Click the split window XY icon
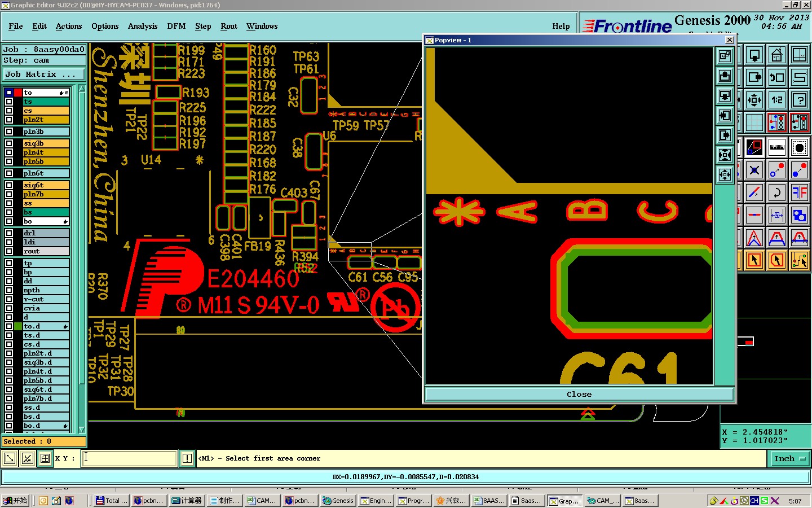This screenshot has width=812, height=508. 800,55
